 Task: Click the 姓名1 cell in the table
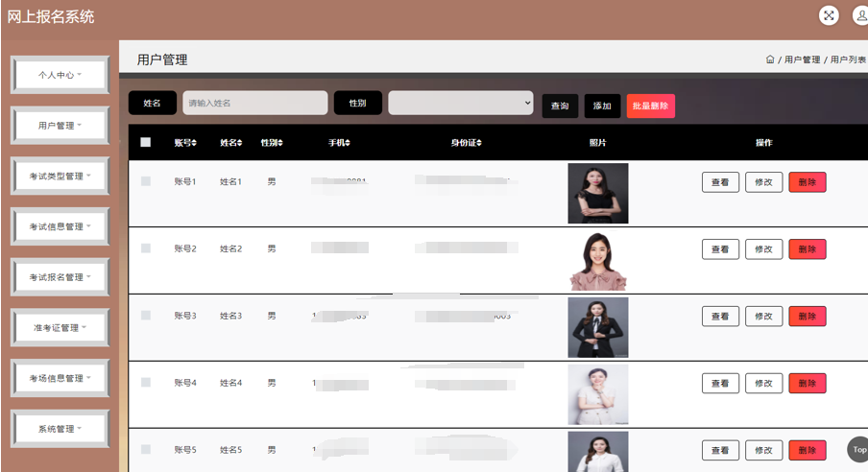(230, 181)
